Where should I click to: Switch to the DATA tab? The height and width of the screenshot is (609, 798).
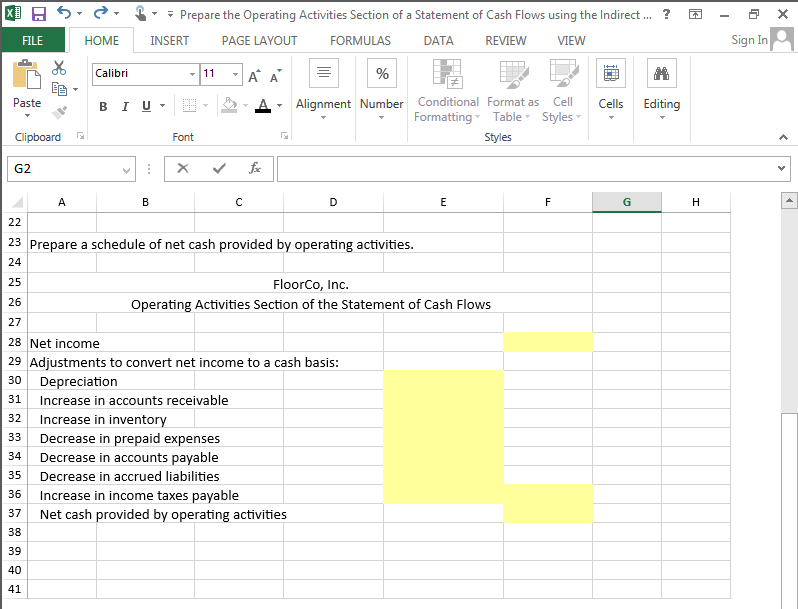click(x=438, y=41)
